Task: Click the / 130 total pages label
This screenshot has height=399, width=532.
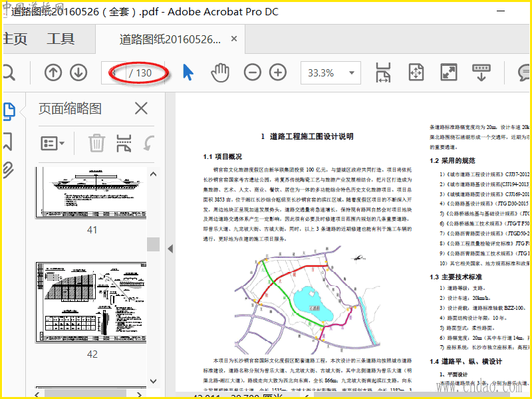Action: (x=140, y=73)
